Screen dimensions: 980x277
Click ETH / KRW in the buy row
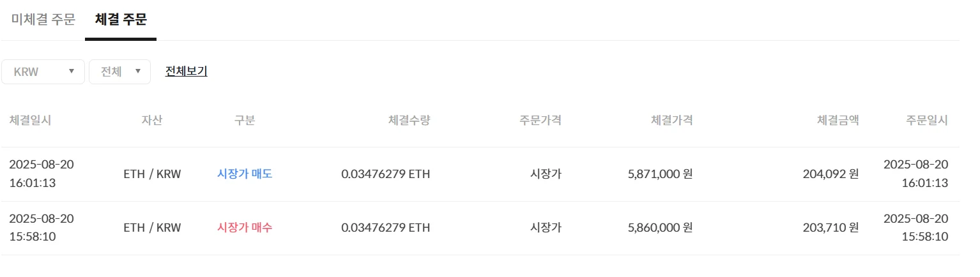(152, 227)
